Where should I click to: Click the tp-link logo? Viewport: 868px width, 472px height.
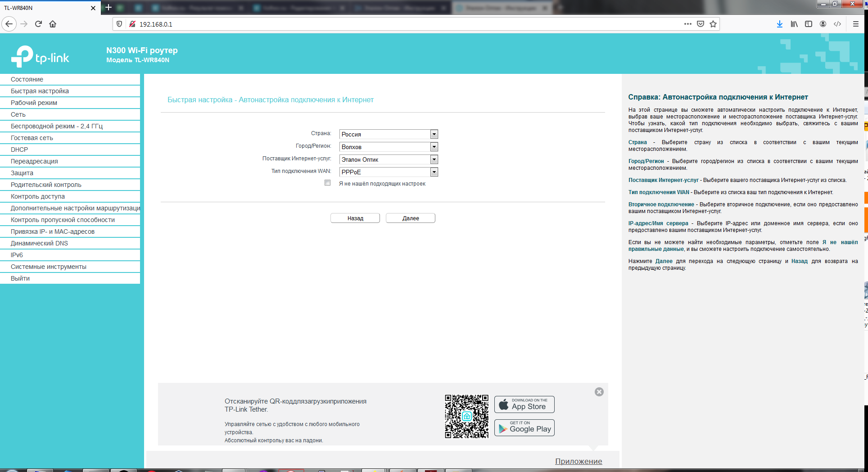(40, 57)
